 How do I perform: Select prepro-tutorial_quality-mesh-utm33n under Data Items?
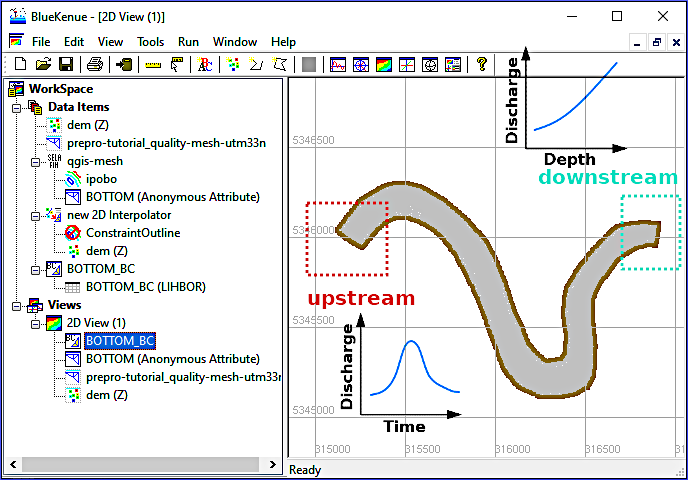tap(166, 143)
